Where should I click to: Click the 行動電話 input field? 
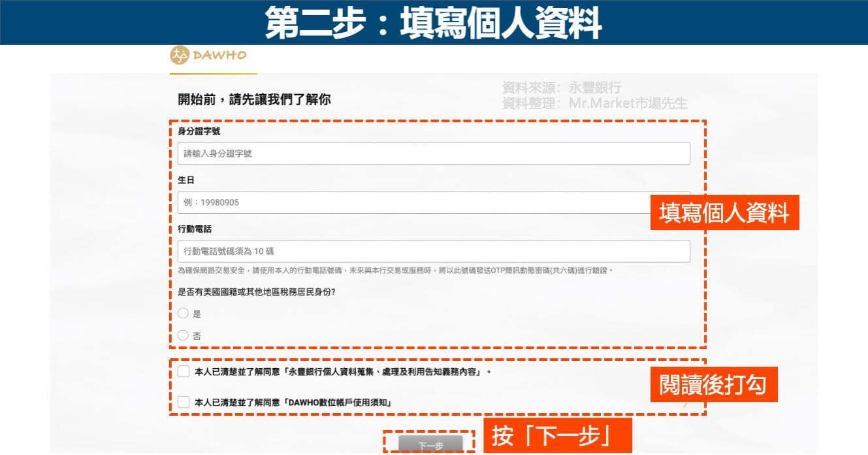point(434,251)
